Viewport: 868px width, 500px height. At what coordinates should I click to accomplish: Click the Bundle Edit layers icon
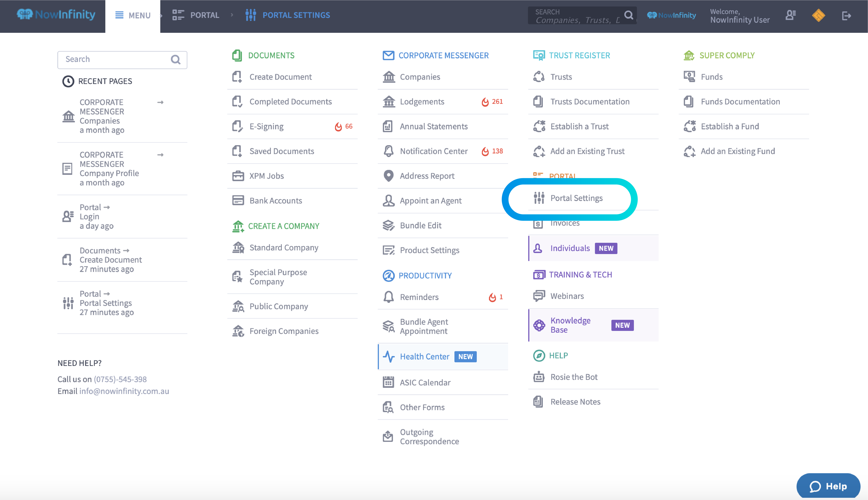pos(389,225)
